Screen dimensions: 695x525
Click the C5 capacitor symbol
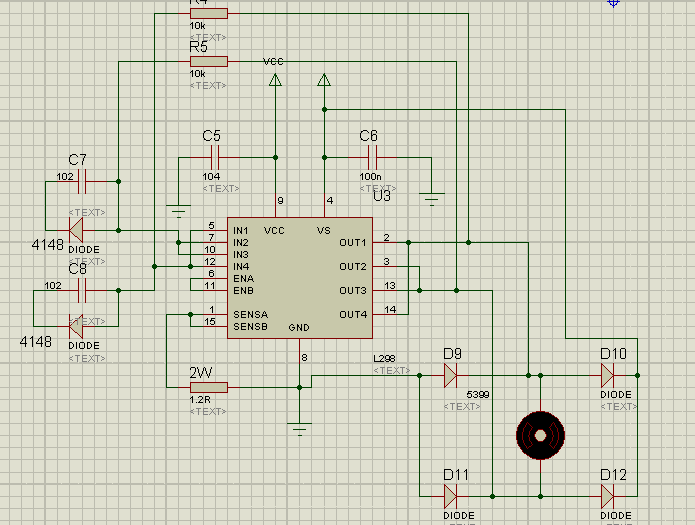[x=215, y=157]
